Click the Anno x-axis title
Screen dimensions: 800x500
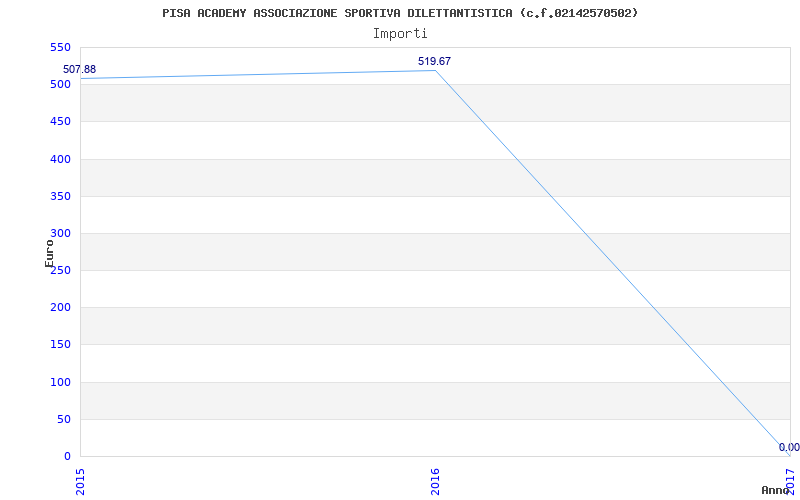coord(775,490)
